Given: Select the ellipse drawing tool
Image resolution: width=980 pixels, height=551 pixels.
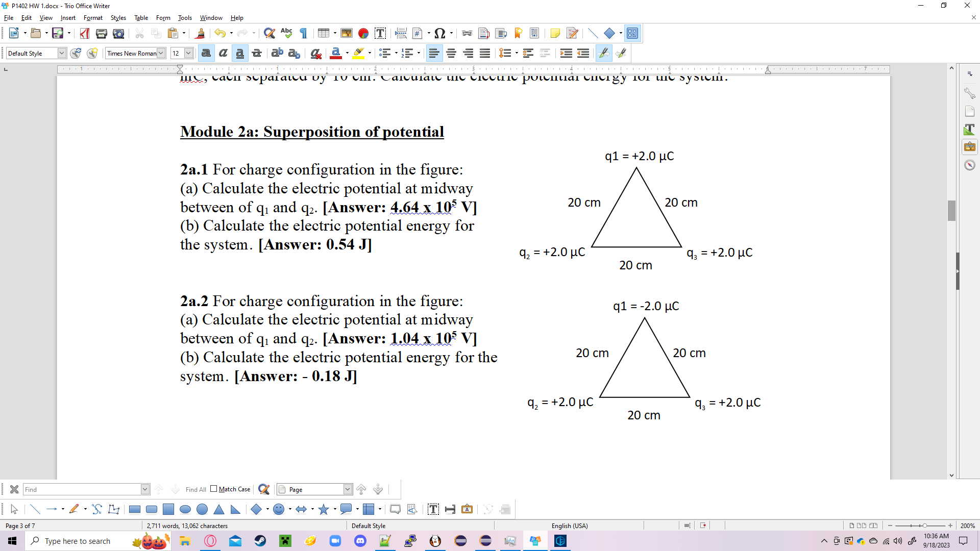Looking at the screenshot, I should [x=185, y=509].
